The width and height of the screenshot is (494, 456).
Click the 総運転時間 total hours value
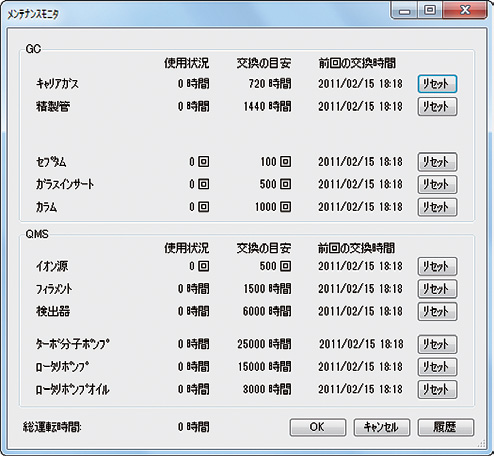tap(193, 427)
